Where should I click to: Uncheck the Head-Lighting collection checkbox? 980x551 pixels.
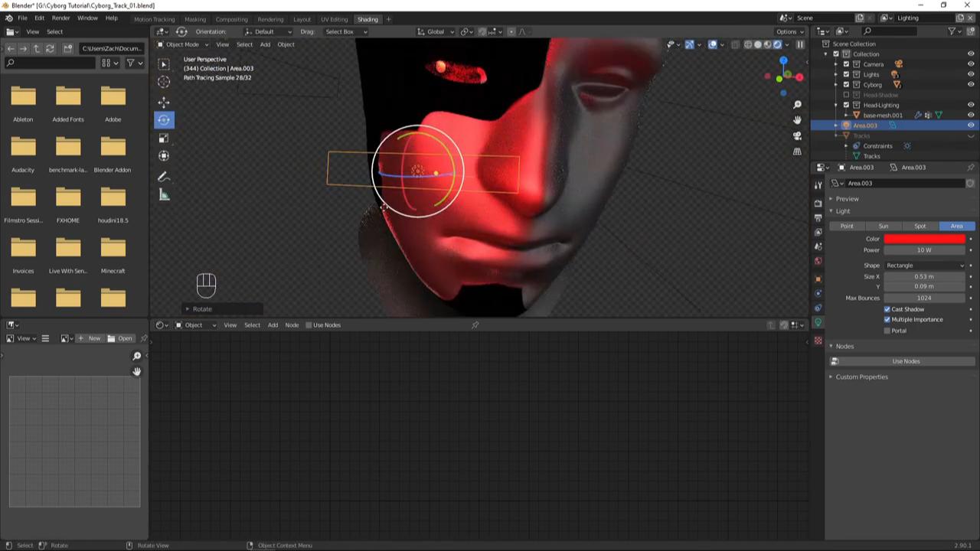coord(846,105)
